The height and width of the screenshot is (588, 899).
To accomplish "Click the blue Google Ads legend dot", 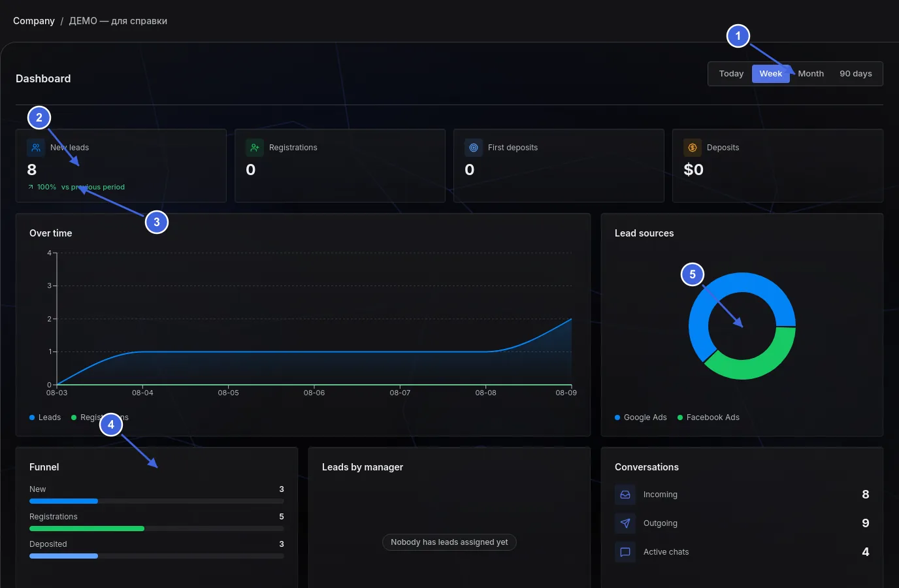I will click(617, 417).
